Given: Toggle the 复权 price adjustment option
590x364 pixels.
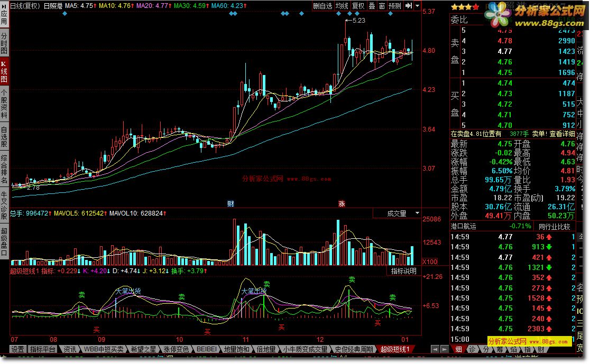Looking at the screenshot, I should [x=358, y=6].
